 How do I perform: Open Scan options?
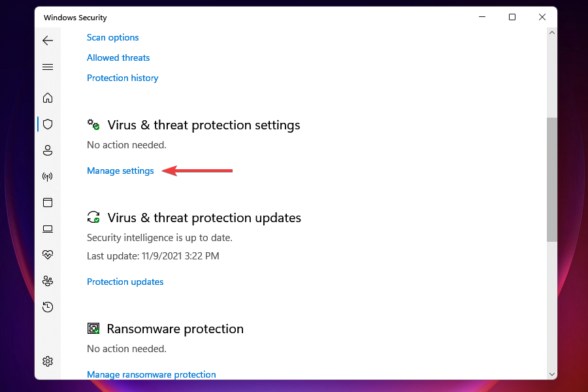(x=112, y=37)
